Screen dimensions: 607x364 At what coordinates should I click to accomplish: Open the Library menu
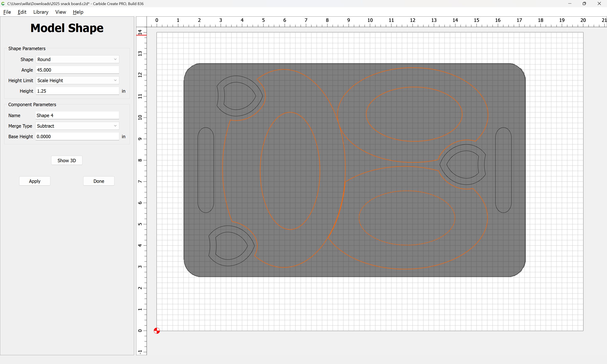coord(41,12)
